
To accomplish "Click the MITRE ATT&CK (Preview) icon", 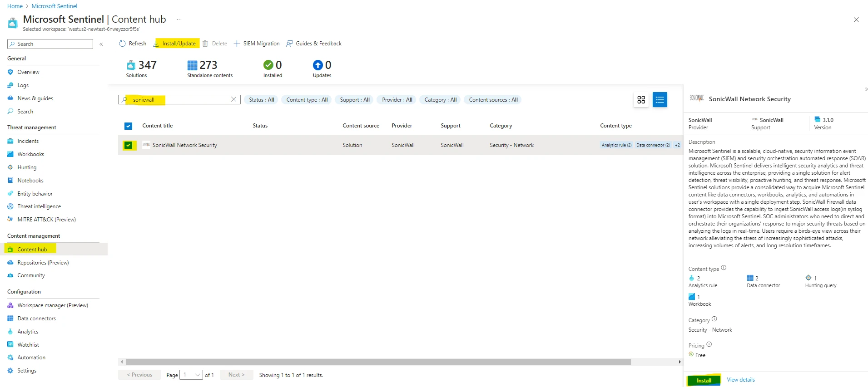I will (x=10, y=220).
